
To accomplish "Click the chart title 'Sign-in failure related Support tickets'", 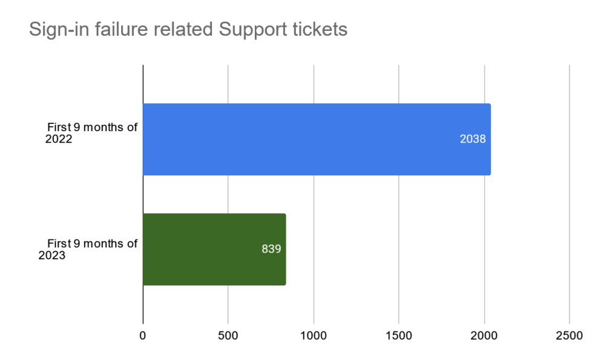I will [188, 30].
